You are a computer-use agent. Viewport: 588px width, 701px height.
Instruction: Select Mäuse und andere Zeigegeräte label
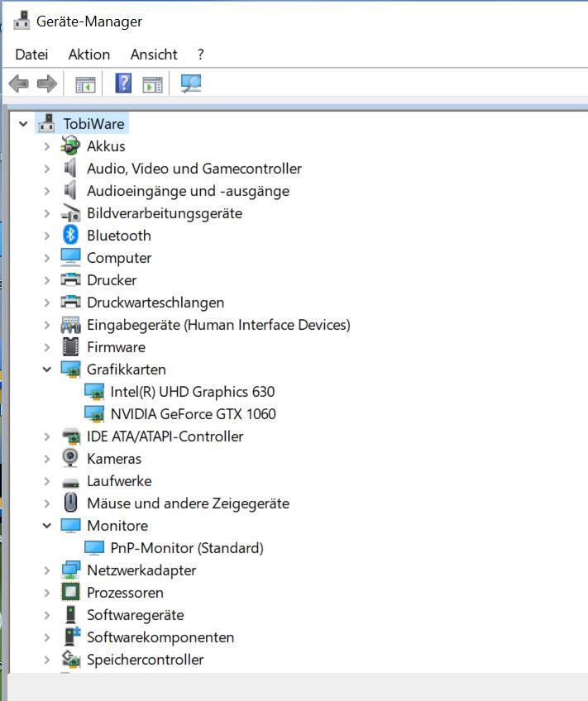188,503
